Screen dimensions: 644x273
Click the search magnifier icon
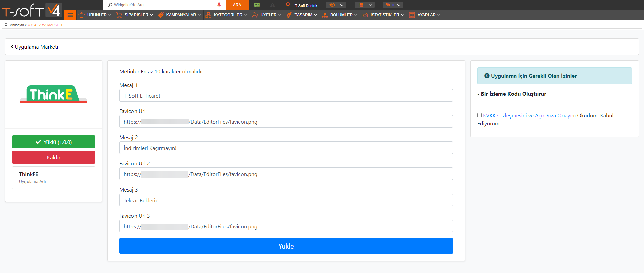coord(110,5)
